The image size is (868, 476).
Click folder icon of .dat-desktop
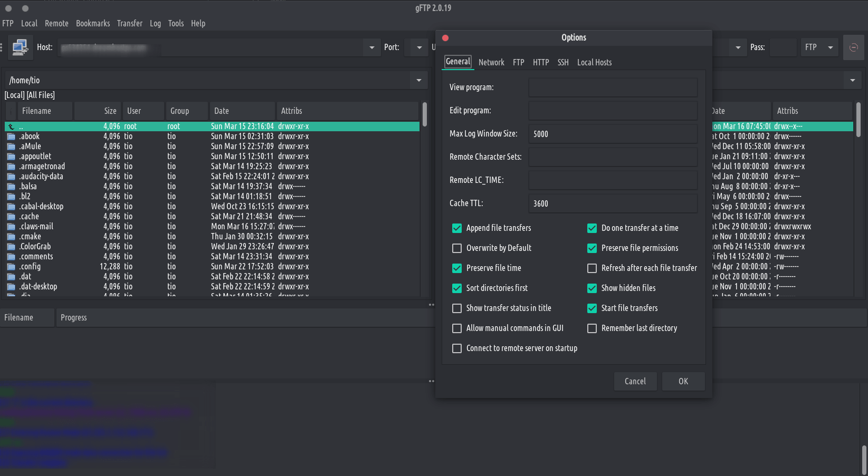tap(11, 287)
